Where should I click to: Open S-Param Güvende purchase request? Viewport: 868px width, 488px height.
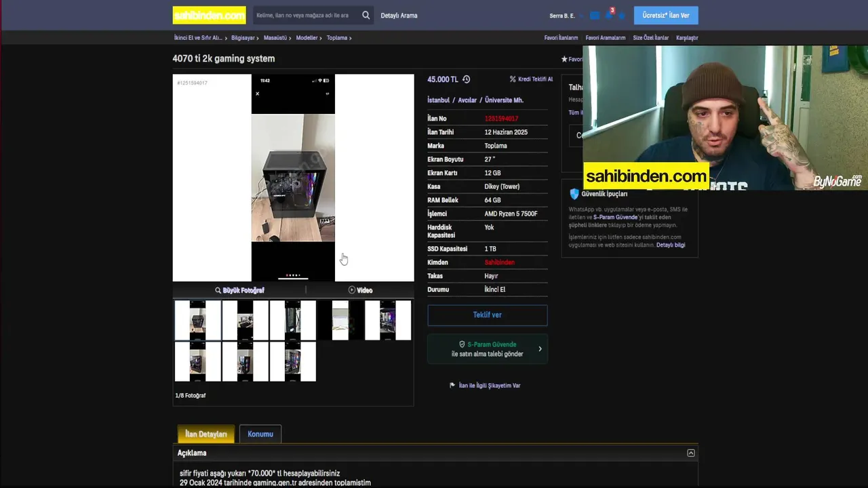[x=487, y=349]
